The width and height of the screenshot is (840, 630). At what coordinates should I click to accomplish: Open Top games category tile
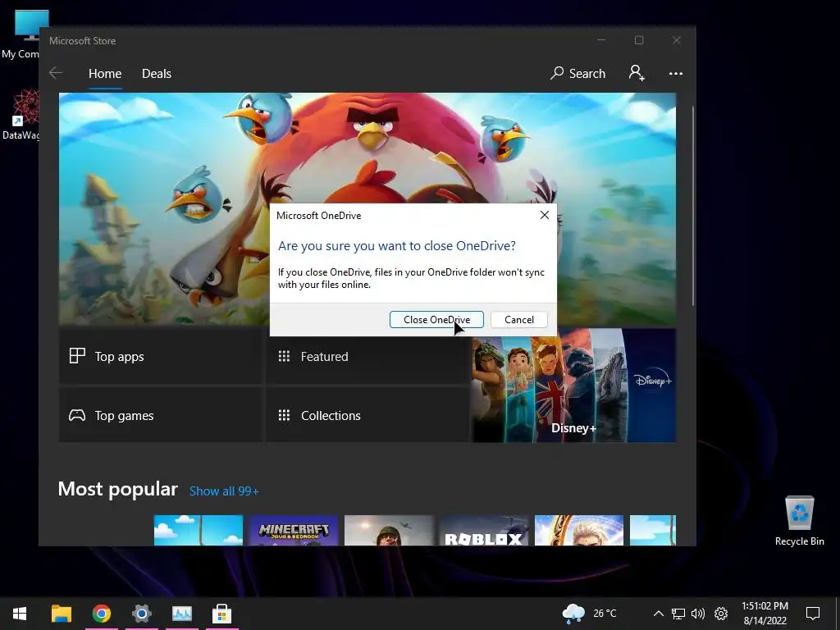point(161,415)
